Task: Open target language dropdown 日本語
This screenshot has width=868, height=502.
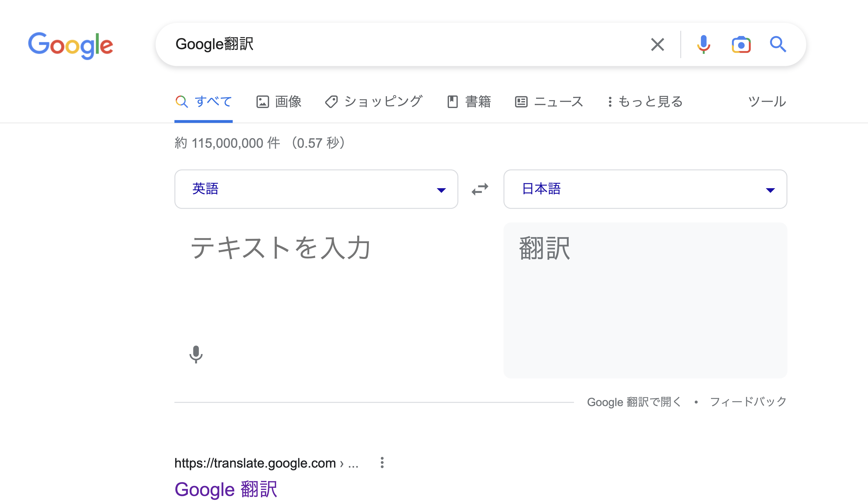Action: [645, 189]
